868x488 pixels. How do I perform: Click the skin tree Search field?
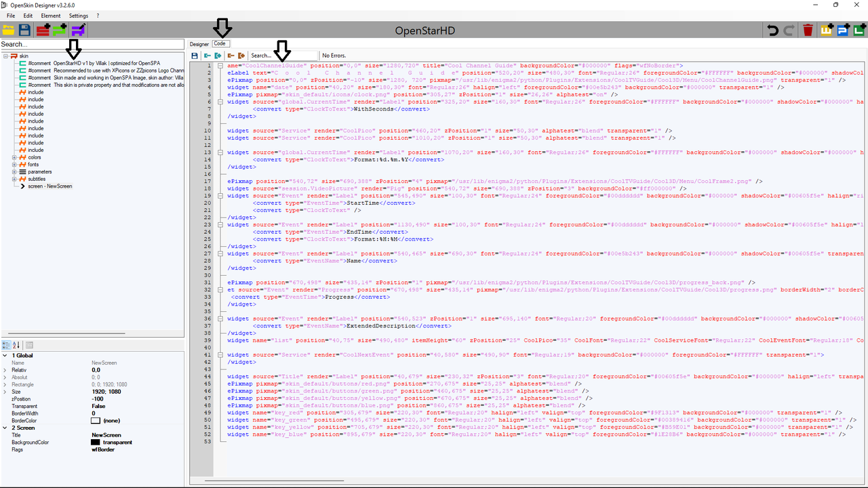point(92,44)
